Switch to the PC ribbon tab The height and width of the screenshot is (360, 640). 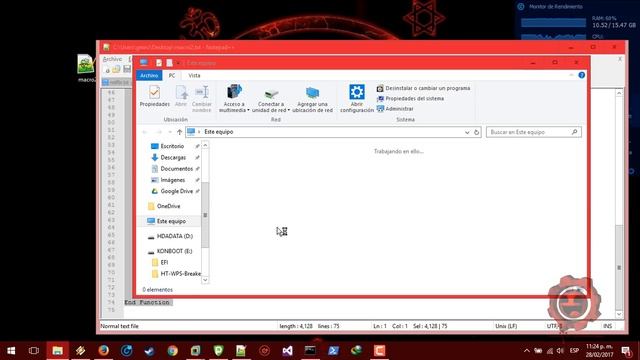172,76
